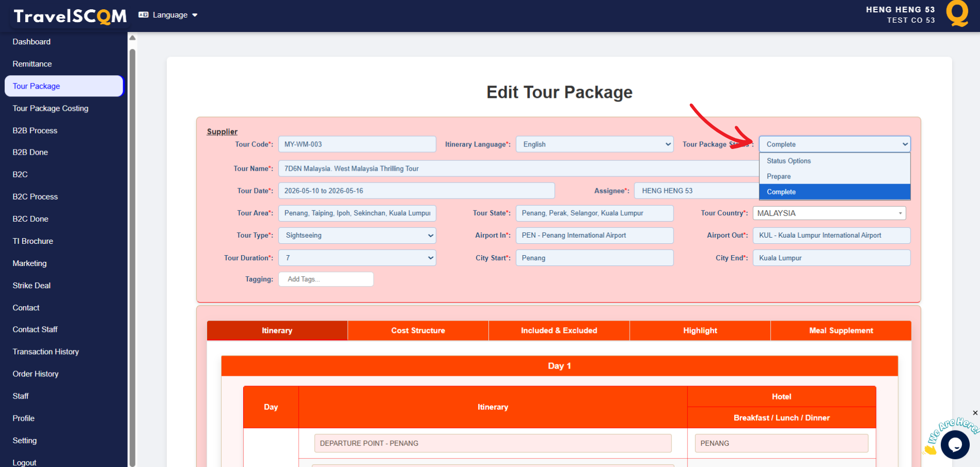Open Transaction History in sidebar
Screen dimensions: 980x467
(46, 352)
